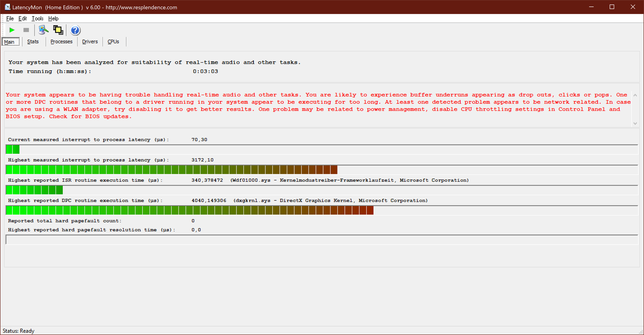Click the 'Time running (h:mm:ss):' label
644x335 pixels.
click(50, 71)
